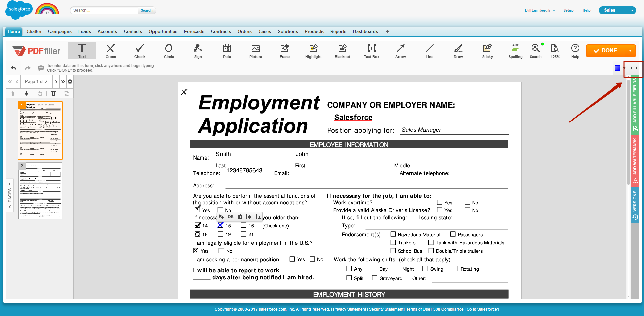Add a Text Box
644x316 pixels.
tap(372, 51)
